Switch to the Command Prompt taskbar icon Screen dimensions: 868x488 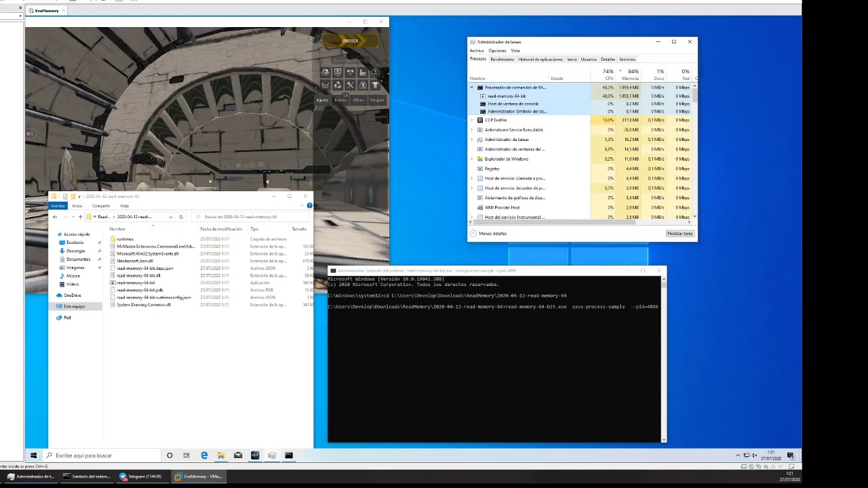[289, 455]
